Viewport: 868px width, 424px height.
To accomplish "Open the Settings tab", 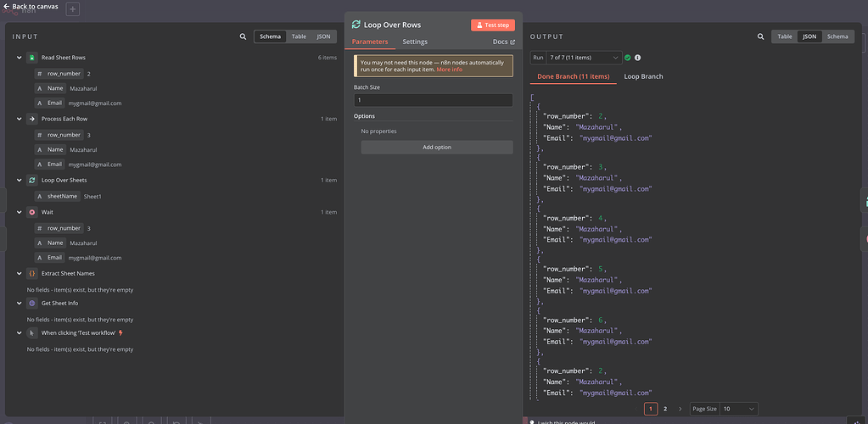I will tap(415, 42).
